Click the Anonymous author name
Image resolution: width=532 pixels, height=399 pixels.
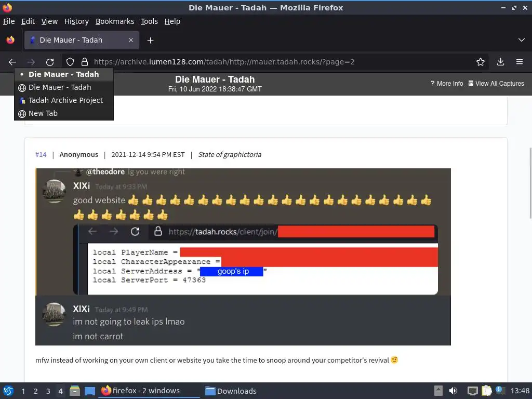[x=79, y=155]
